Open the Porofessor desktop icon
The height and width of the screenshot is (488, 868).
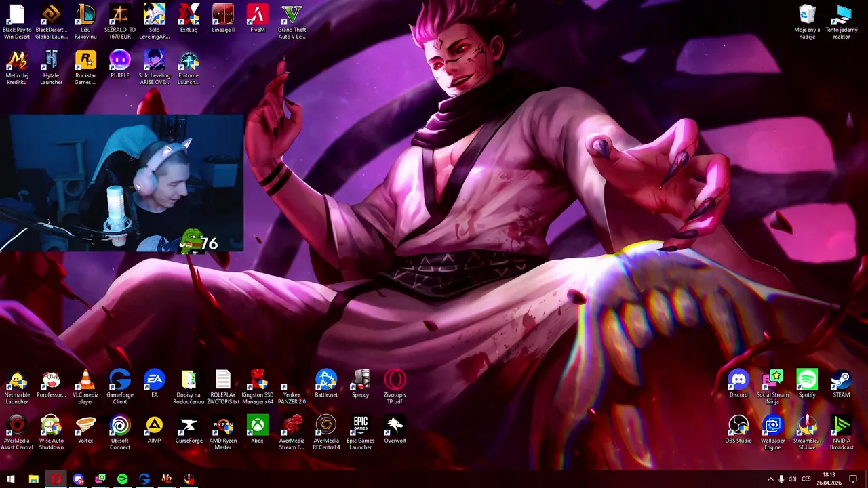click(x=52, y=384)
